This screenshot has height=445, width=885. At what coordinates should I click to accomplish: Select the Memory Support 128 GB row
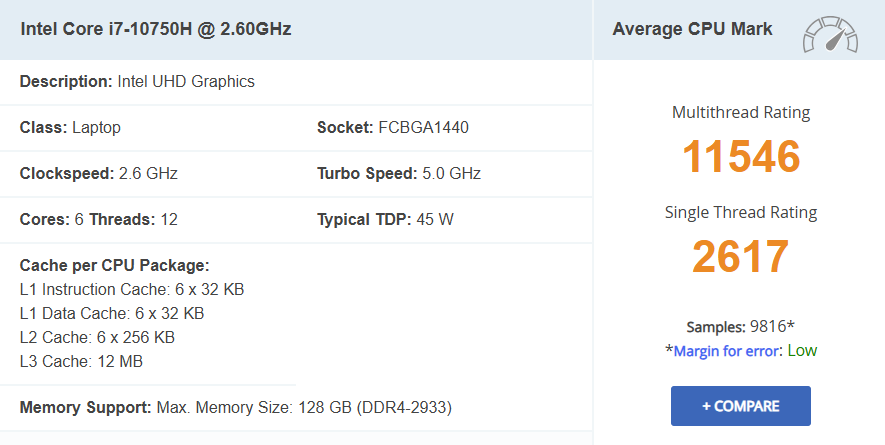[x=236, y=407]
